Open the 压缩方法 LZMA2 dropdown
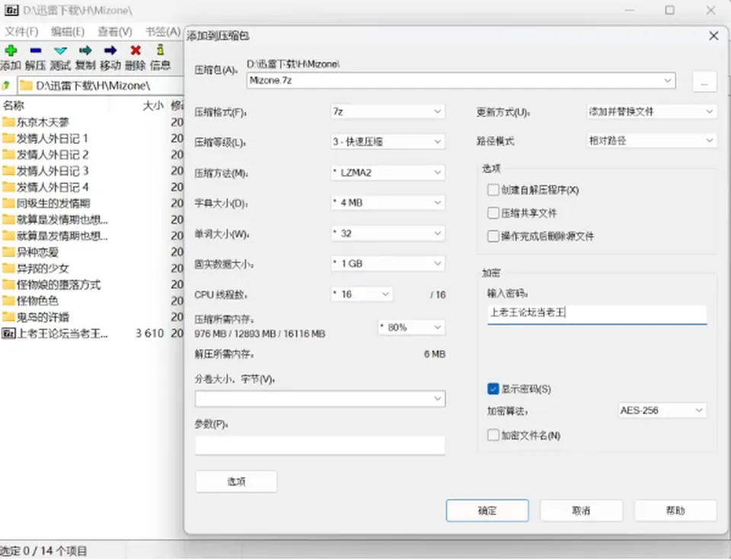This screenshot has height=560, width=731. tap(388, 173)
